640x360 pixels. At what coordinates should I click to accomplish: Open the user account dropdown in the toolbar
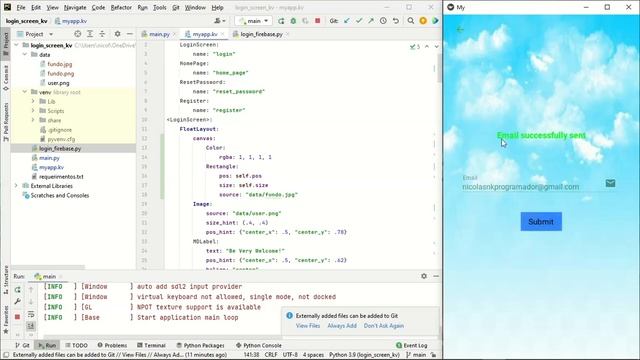(x=220, y=21)
